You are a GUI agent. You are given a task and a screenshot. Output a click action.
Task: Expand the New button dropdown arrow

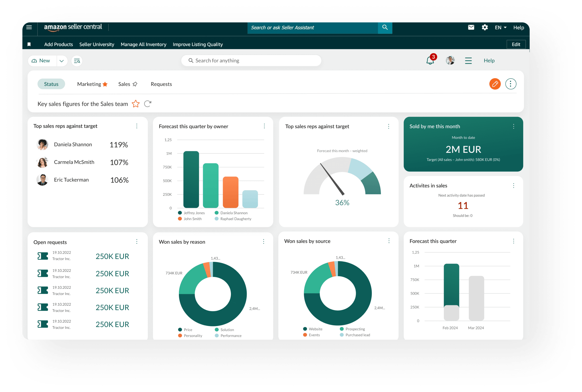[x=62, y=61]
